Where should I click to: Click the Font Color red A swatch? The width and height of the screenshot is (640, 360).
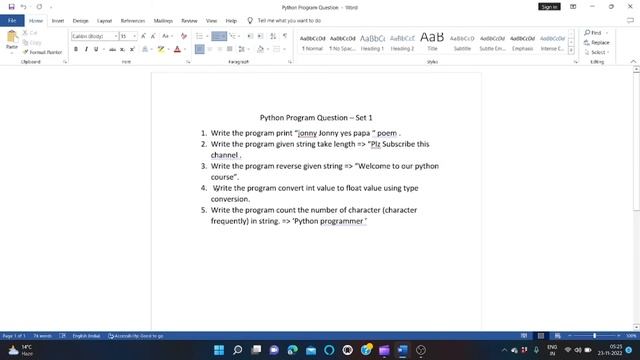177,49
